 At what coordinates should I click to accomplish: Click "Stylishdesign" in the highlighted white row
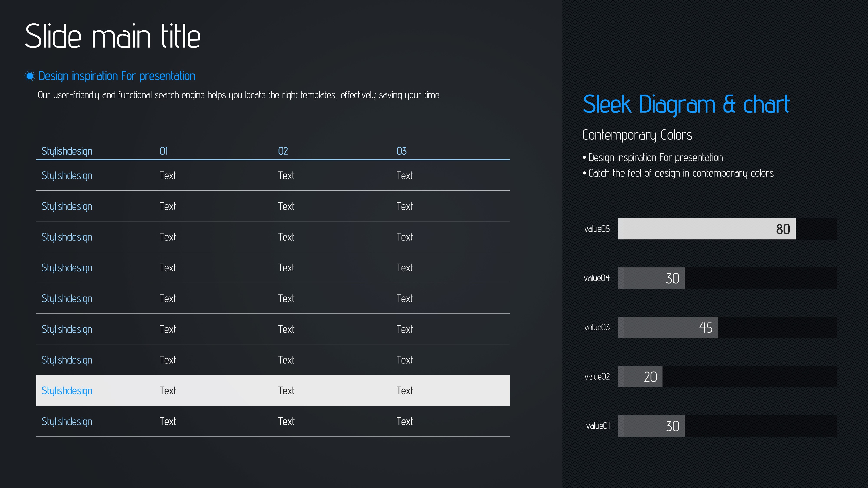coord(67,391)
